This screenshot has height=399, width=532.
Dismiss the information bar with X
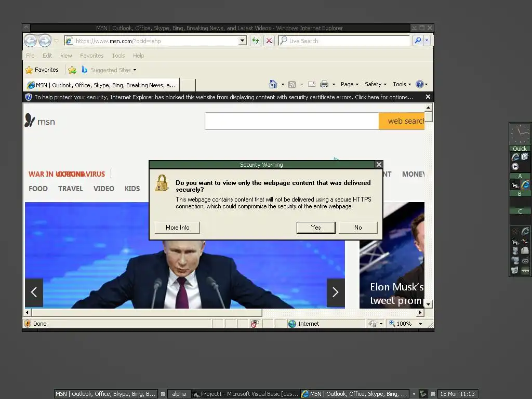[428, 97]
